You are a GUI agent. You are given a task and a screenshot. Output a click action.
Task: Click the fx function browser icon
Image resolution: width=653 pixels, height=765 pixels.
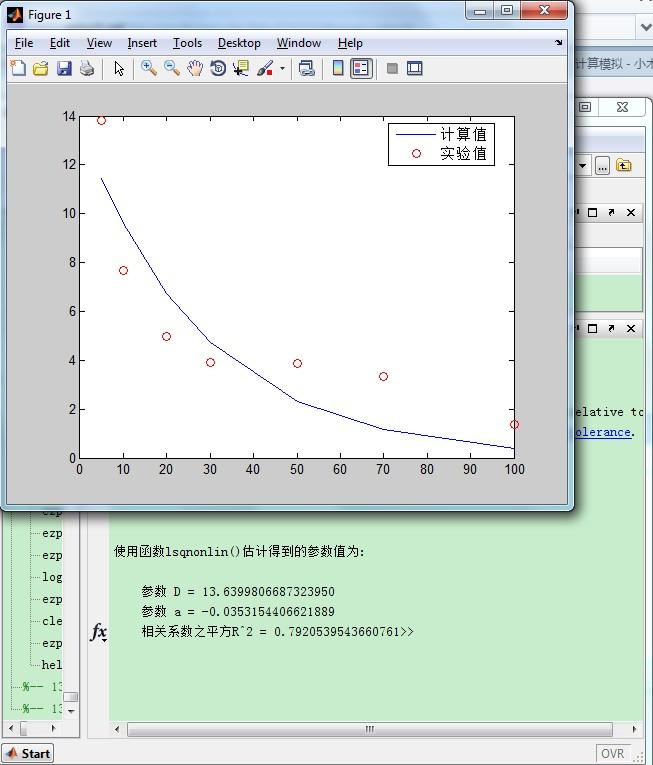(98, 631)
